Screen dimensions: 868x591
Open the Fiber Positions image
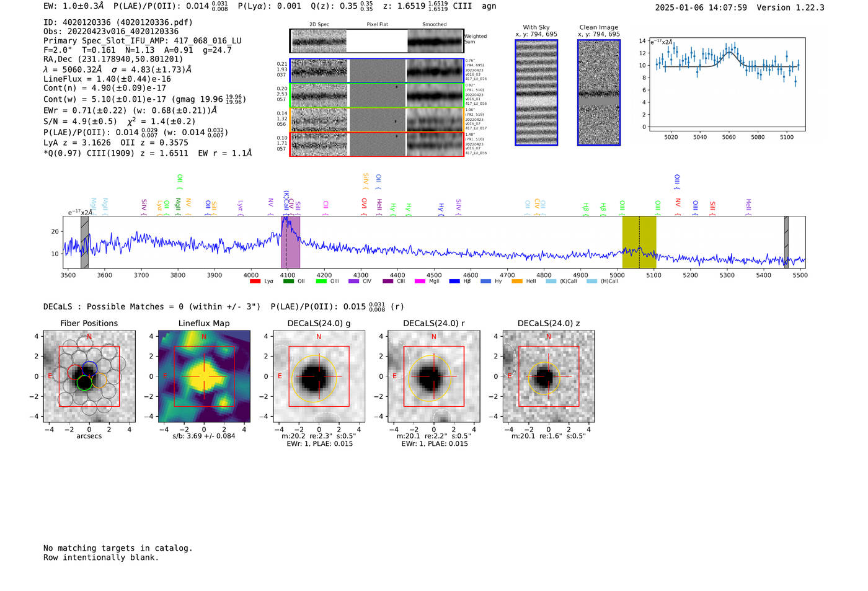tap(89, 376)
